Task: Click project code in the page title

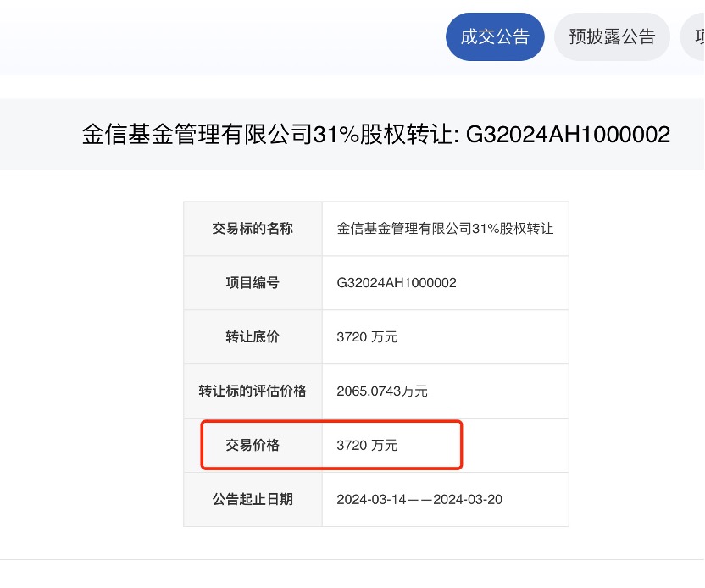Action: click(x=568, y=135)
